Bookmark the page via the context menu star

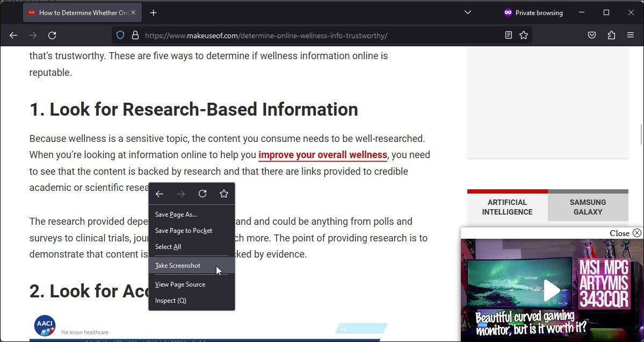tap(224, 194)
